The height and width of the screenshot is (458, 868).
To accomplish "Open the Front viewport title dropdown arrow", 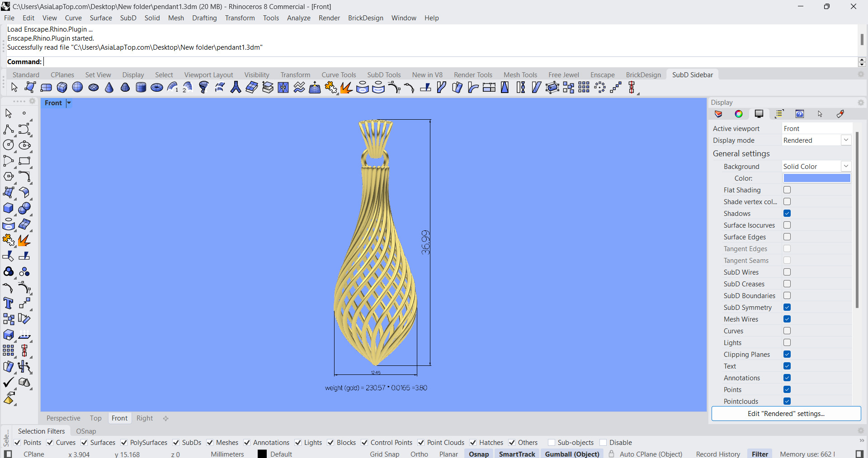I will point(69,103).
